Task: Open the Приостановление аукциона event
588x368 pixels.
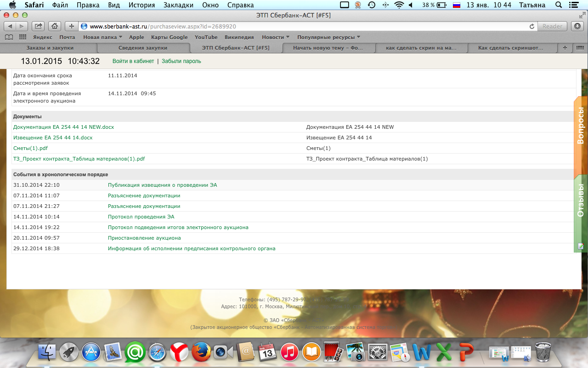Action: point(144,238)
